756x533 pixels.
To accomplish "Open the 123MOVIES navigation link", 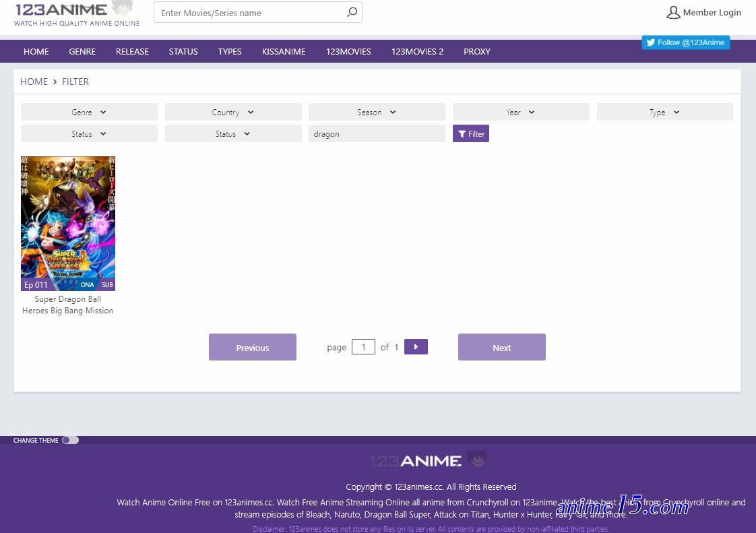I will (348, 52).
